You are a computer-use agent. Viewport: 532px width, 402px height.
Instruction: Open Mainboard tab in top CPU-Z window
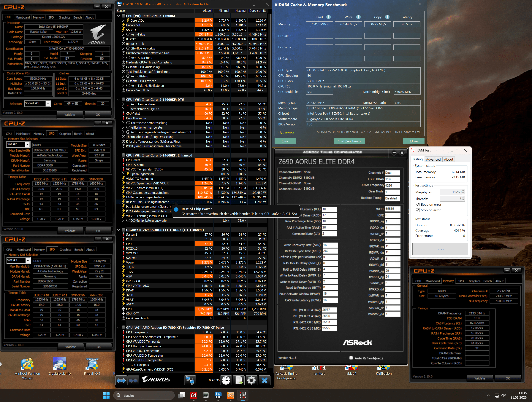[23, 17]
